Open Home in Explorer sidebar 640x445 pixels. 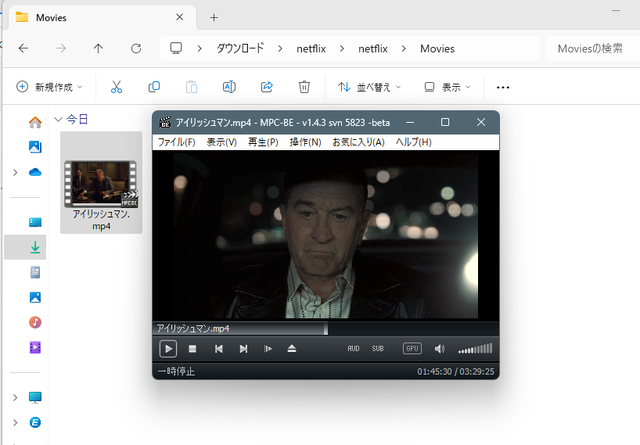35,122
